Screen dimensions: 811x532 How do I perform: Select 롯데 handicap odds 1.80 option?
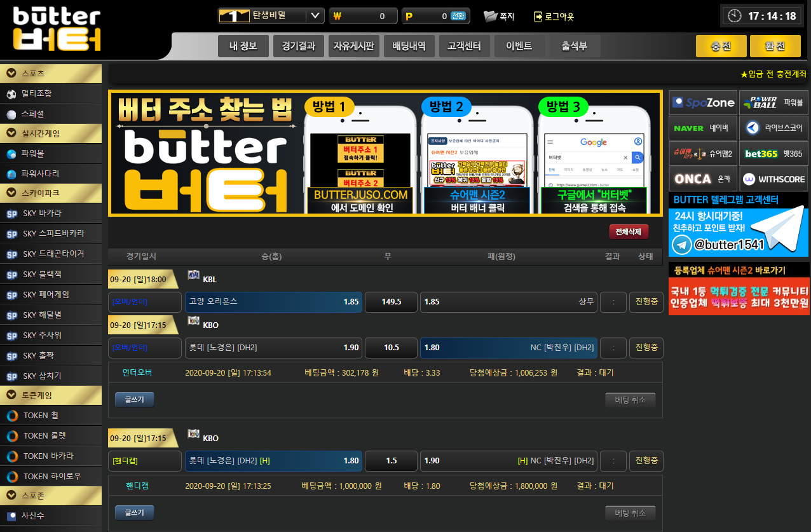(273, 461)
